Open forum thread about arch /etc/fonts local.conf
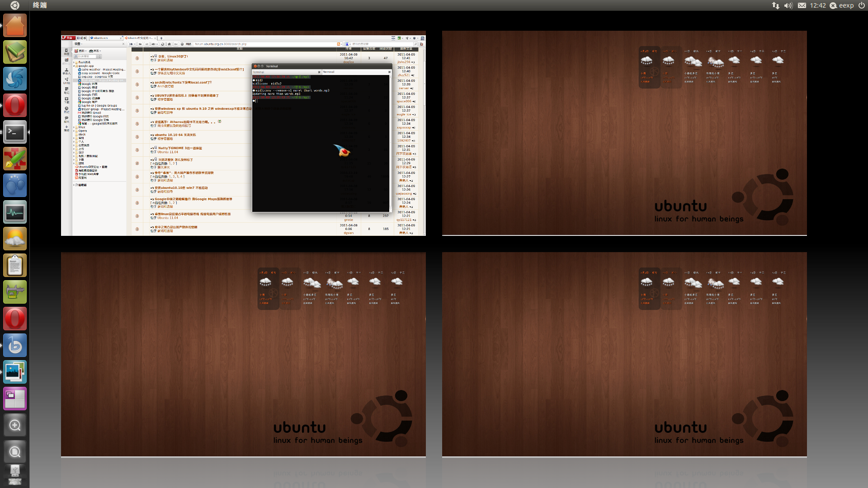 (183, 83)
